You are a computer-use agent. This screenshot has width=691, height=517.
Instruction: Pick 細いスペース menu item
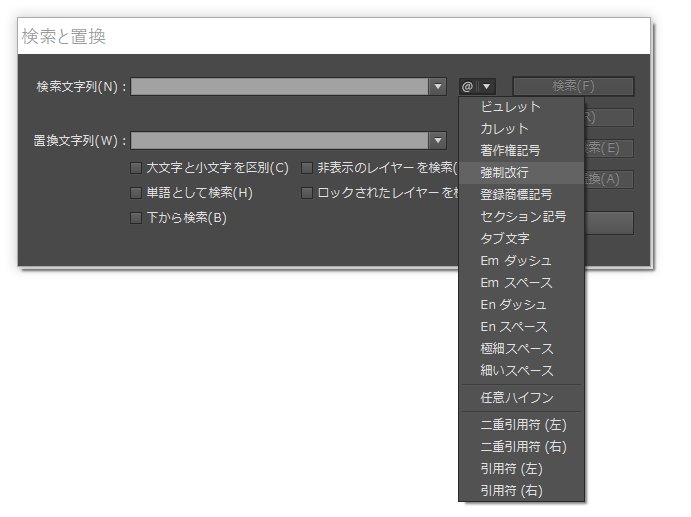pyautogui.click(x=522, y=371)
